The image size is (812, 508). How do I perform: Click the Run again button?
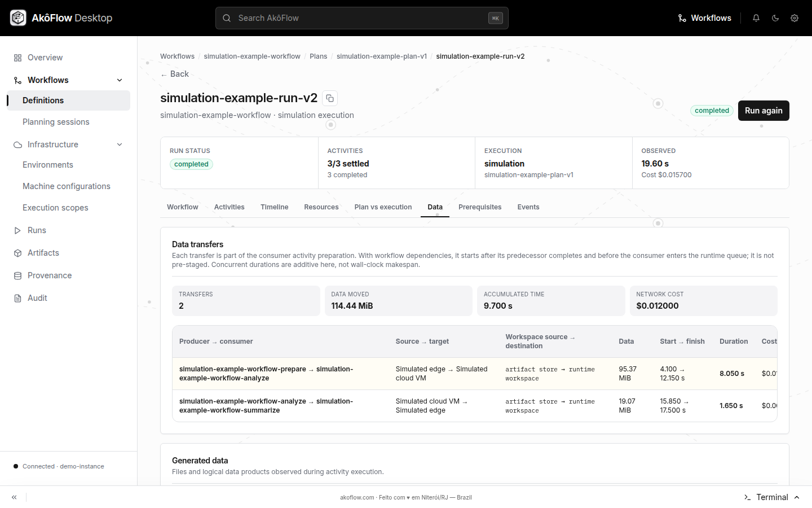(x=764, y=111)
